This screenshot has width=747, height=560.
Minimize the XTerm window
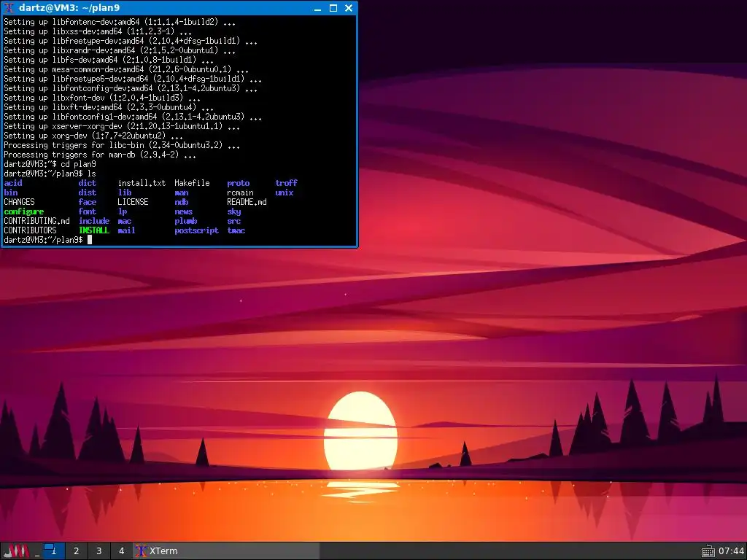click(318, 8)
